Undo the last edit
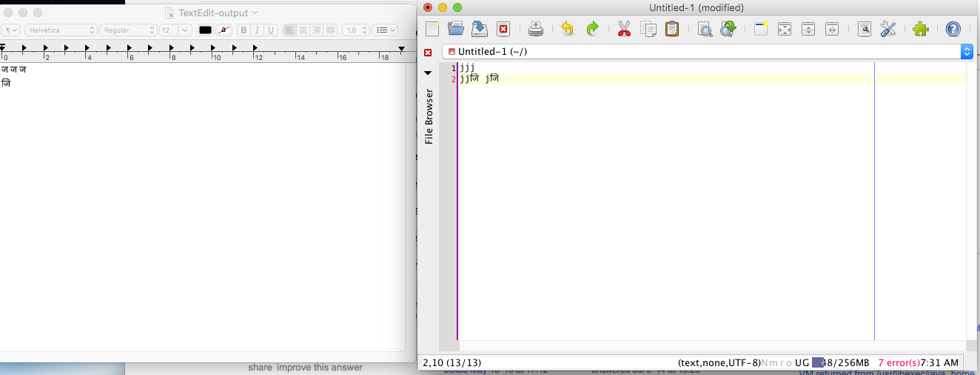This screenshot has height=375, width=980. click(x=567, y=29)
